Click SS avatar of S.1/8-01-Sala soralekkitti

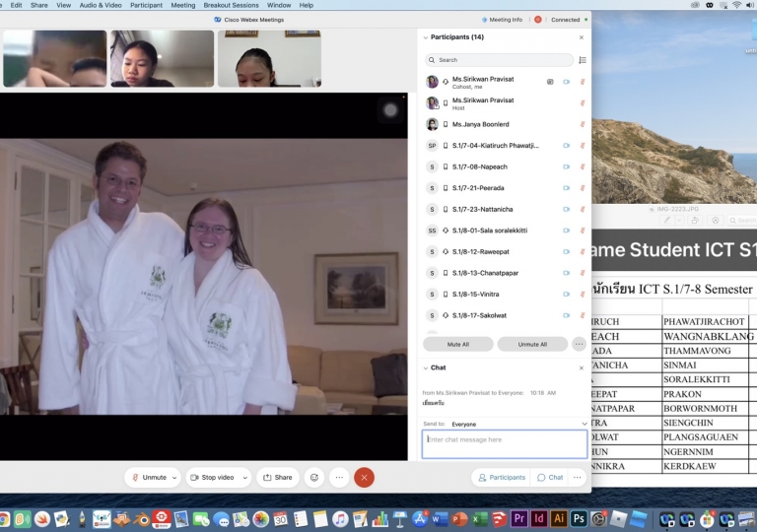pyautogui.click(x=432, y=231)
